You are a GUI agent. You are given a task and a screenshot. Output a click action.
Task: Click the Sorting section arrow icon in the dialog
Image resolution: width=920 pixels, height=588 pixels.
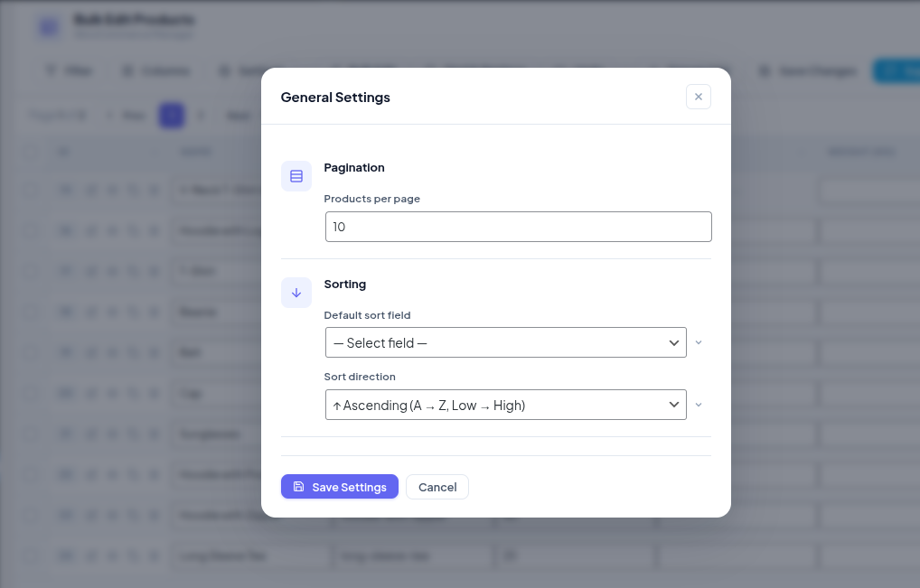pos(296,293)
